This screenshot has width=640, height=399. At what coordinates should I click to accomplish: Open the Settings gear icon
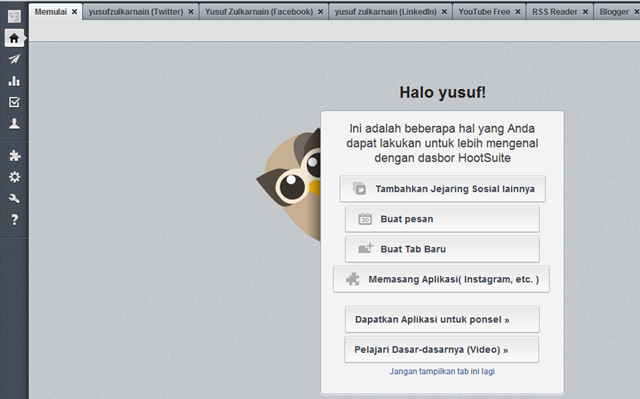coord(14,177)
